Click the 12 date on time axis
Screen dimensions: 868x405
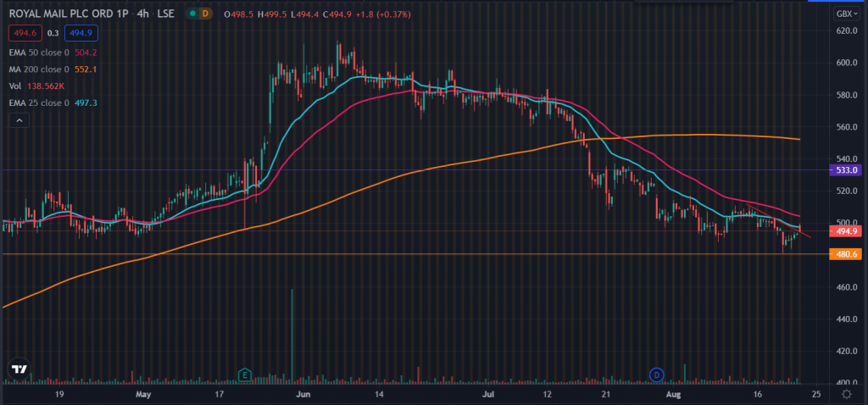pos(548,394)
